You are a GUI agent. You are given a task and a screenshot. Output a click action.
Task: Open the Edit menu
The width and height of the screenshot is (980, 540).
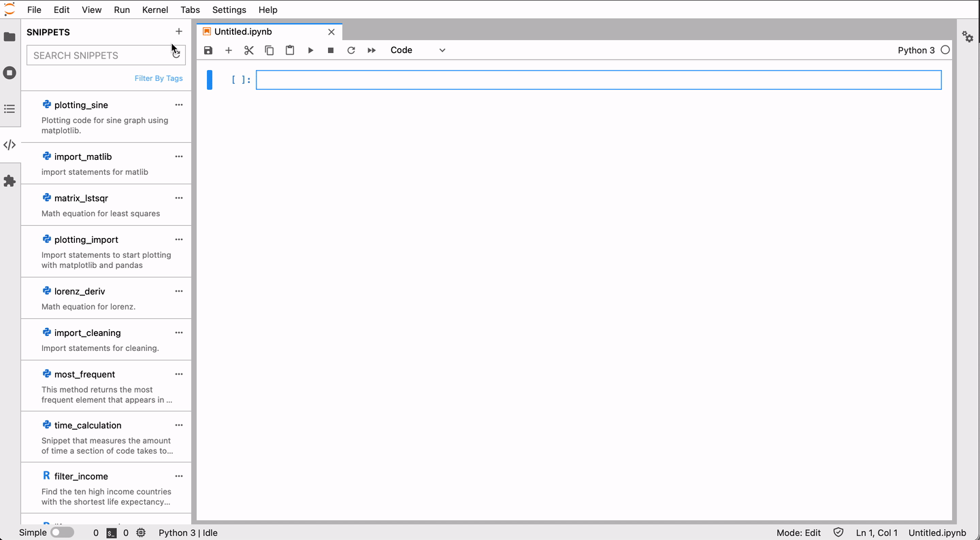click(x=62, y=10)
